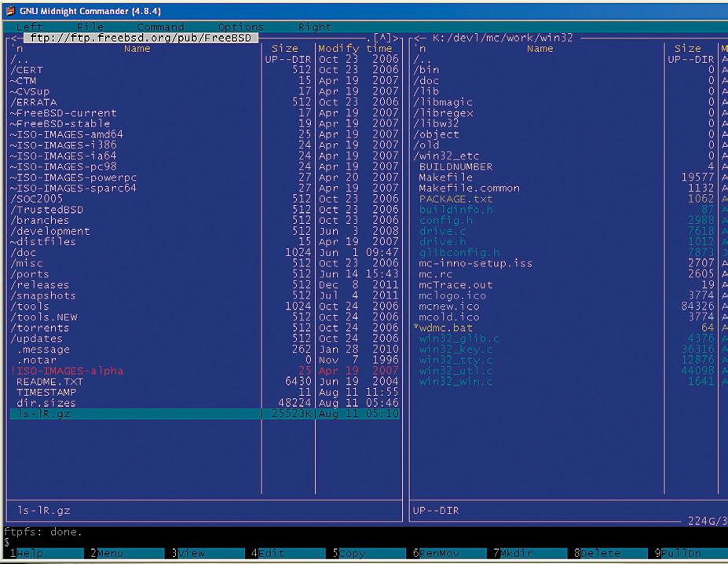
Task: Click the left panel [^] history button
Action: pyautogui.click(x=382, y=38)
